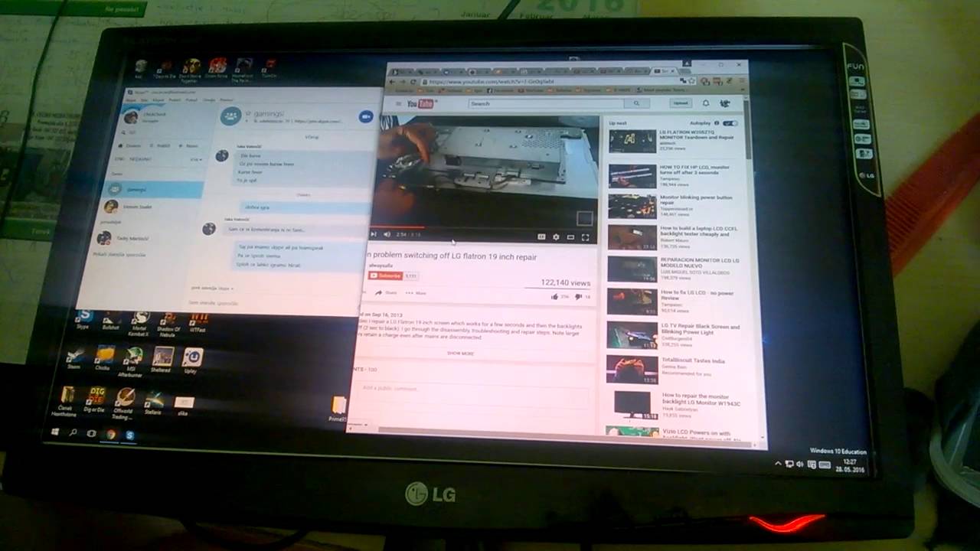Start video call in Skype chat
The image size is (980, 551).
click(x=366, y=116)
